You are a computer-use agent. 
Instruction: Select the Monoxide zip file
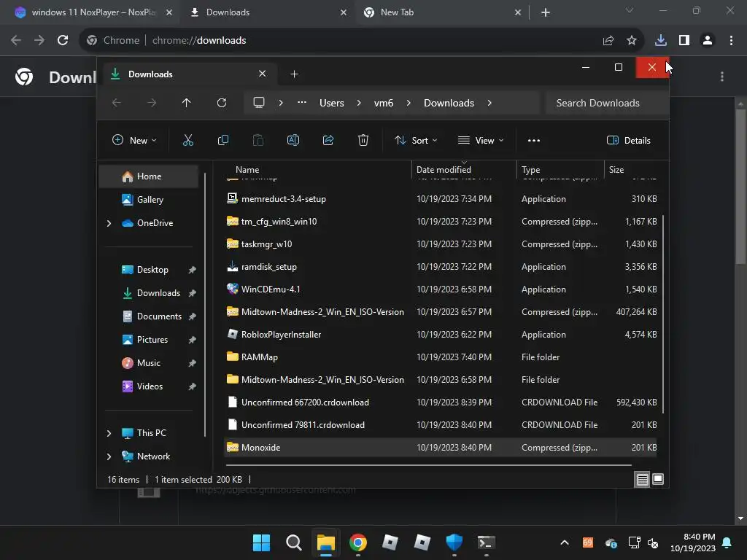tap(440, 448)
